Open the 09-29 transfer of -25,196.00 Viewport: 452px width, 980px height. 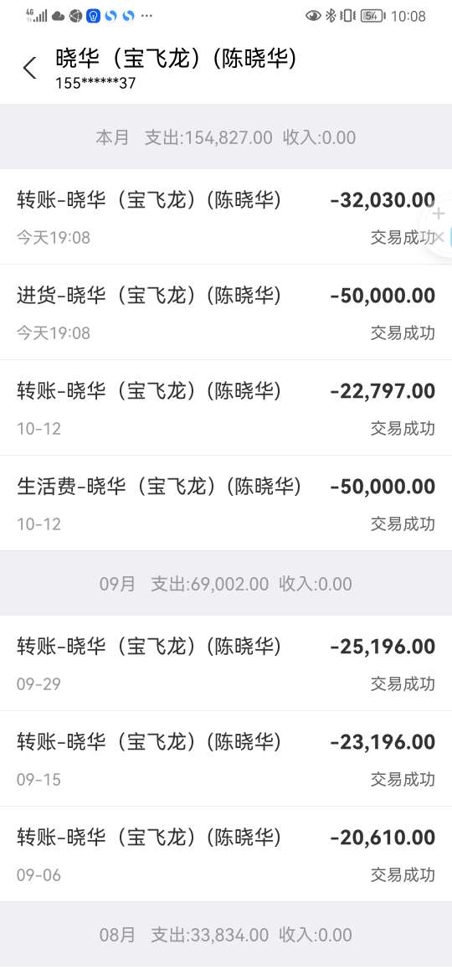[x=226, y=663]
